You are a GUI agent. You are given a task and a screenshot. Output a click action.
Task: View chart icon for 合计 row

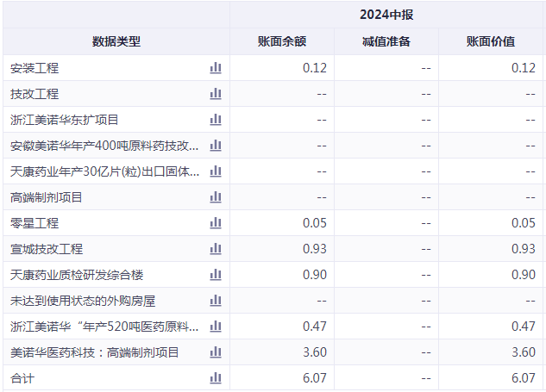(x=216, y=378)
